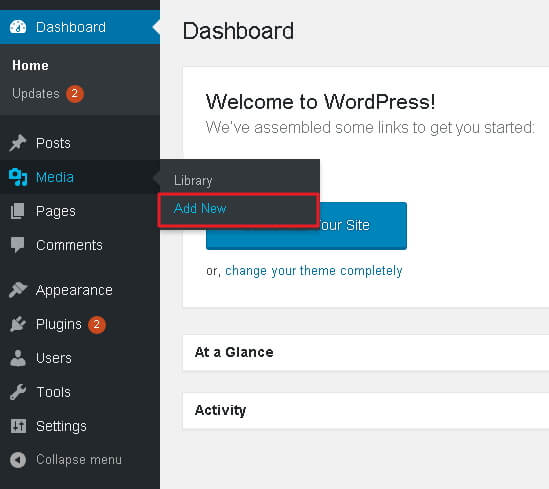Screen dimensions: 549x489
Task: Expand the Activity panel
Action: point(366,410)
